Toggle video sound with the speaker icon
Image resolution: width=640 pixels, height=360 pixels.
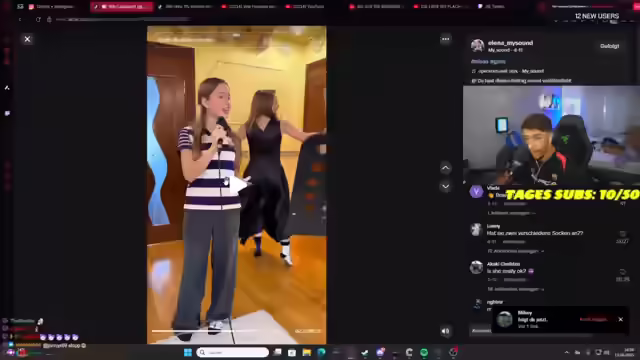tap(445, 331)
